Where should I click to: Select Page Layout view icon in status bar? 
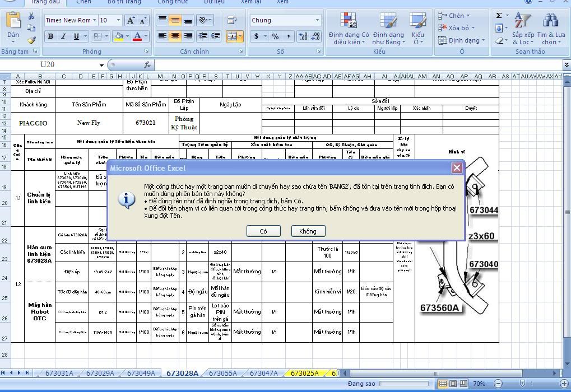453,383
